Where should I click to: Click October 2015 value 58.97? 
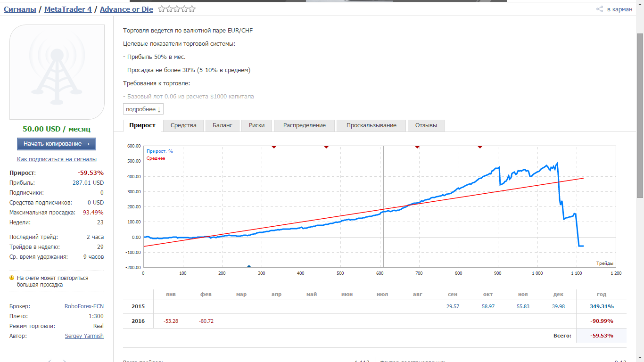pos(488,306)
